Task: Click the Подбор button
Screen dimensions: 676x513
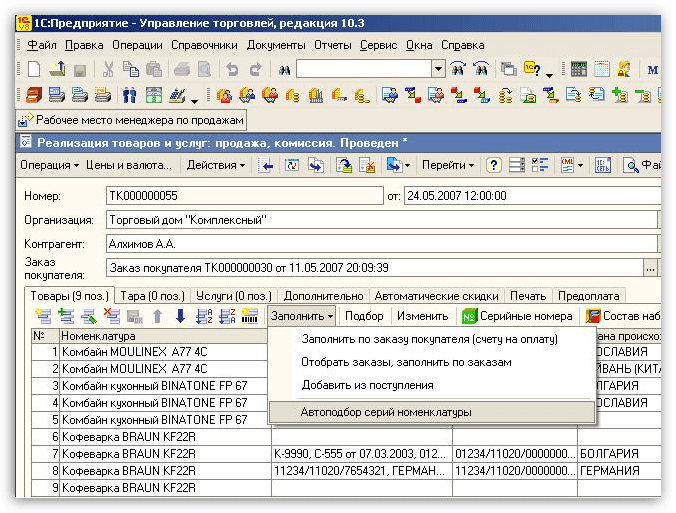Action: [364, 316]
